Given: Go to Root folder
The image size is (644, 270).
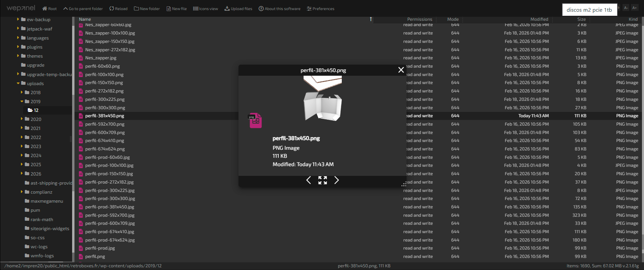Looking at the screenshot, I should pos(49,9).
